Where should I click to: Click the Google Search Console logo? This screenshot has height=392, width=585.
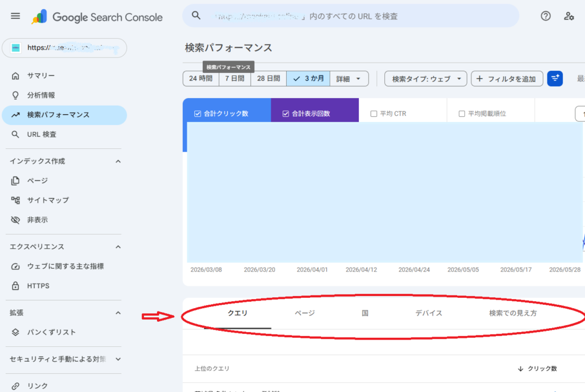[97, 17]
